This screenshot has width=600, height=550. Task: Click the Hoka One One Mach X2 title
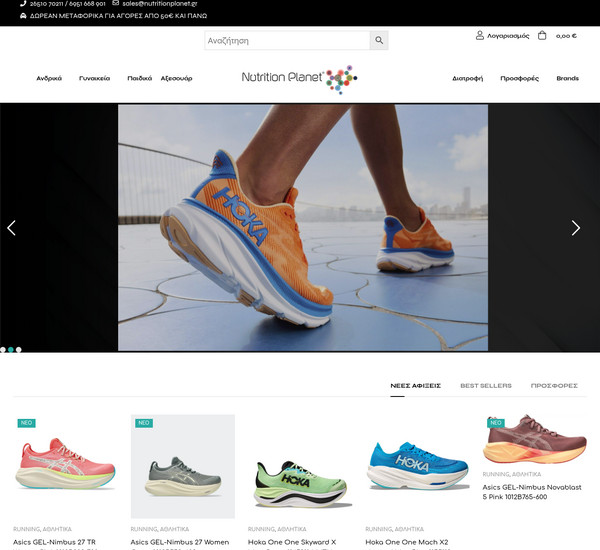click(406, 542)
